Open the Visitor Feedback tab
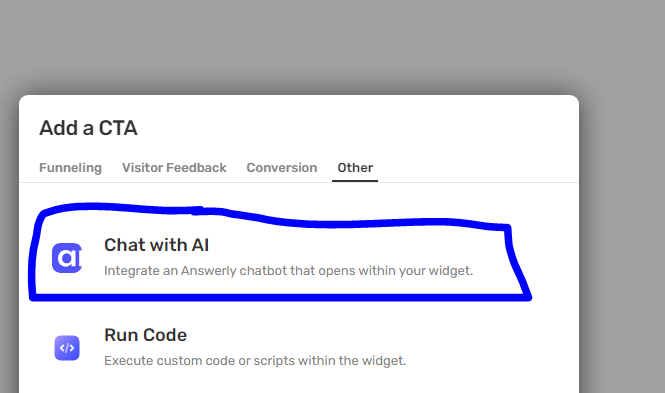Image resolution: width=665 pixels, height=393 pixels. (174, 168)
